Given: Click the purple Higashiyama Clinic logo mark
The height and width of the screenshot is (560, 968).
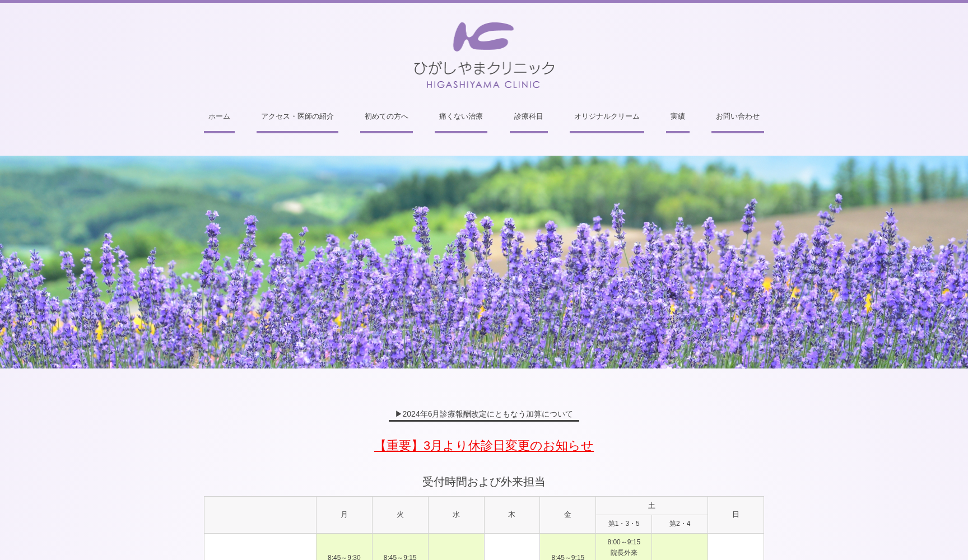Looking at the screenshot, I should 483,37.
